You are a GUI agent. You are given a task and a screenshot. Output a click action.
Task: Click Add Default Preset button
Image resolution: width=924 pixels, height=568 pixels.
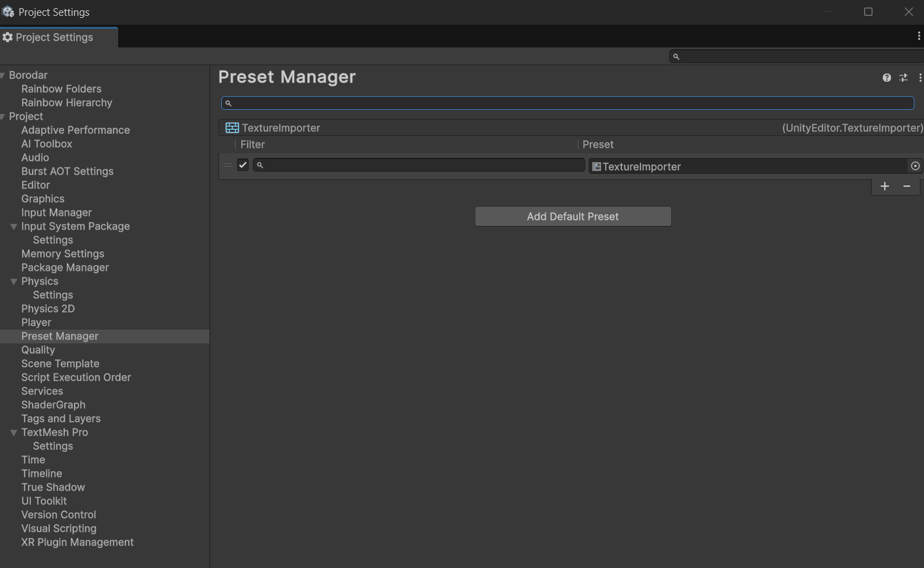pyautogui.click(x=573, y=216)
